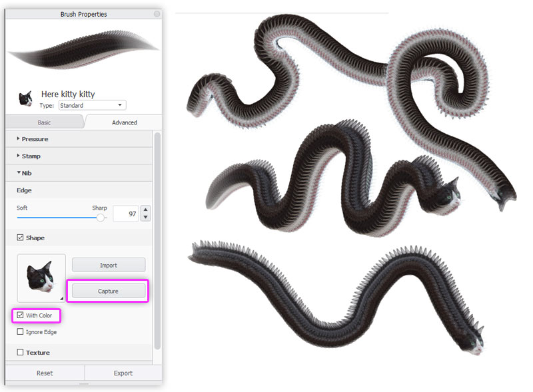The height and width of the screenshot is (392, 533).
Task: Click the Brush Properties panel title
Action: pos(84,14)
